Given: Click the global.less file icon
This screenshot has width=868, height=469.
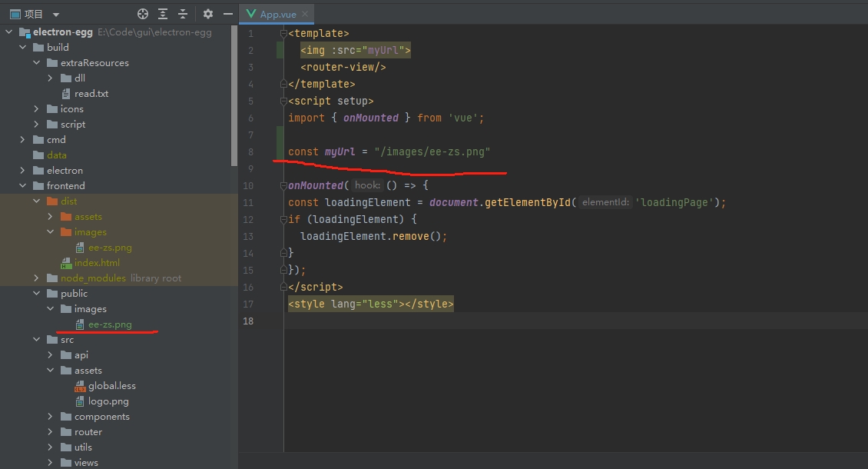Looking at the screenshot, I should tap(80, 386).
